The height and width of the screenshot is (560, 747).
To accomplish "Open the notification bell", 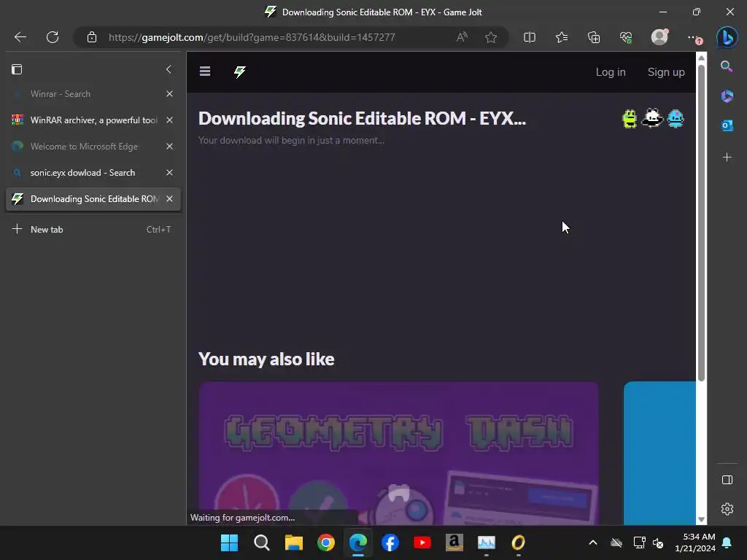I will [727, 542].
